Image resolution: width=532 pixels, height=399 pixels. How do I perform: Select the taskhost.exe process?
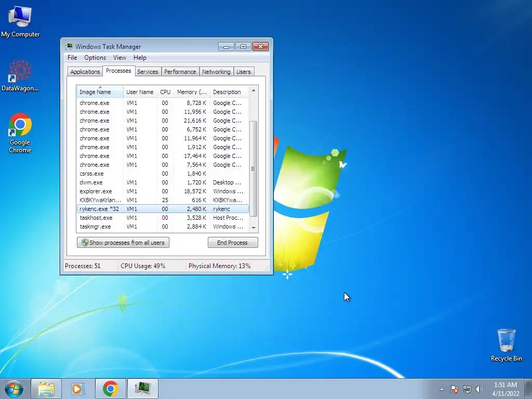coord(163,218)
